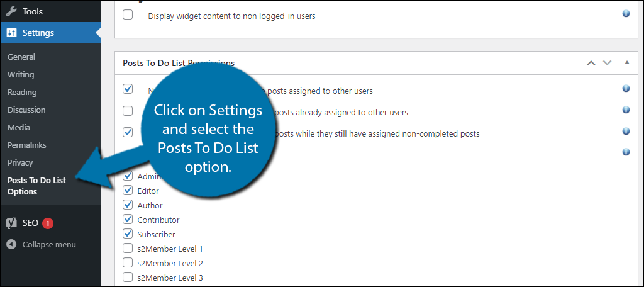
Task: Click info icon beside non-completed posts option
Action: point(626,131)
